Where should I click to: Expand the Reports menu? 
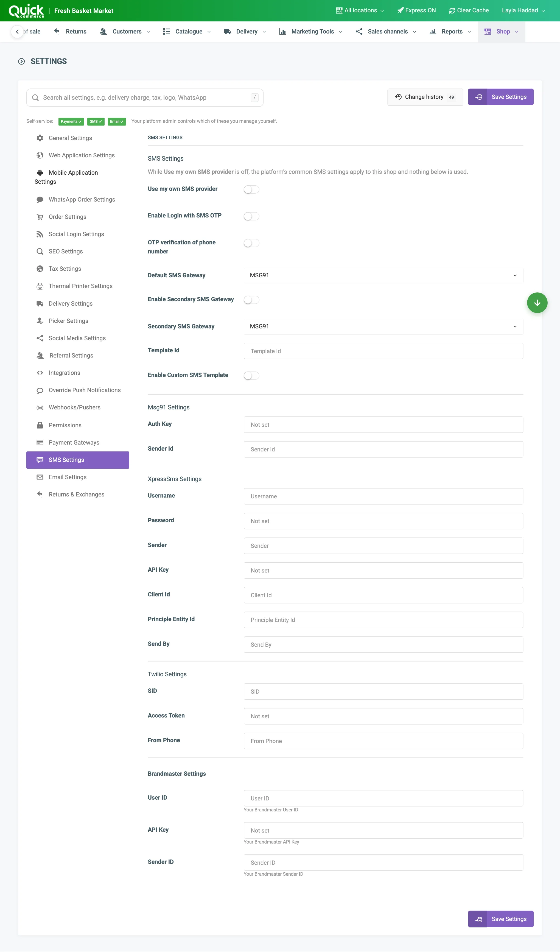point(450,31)
